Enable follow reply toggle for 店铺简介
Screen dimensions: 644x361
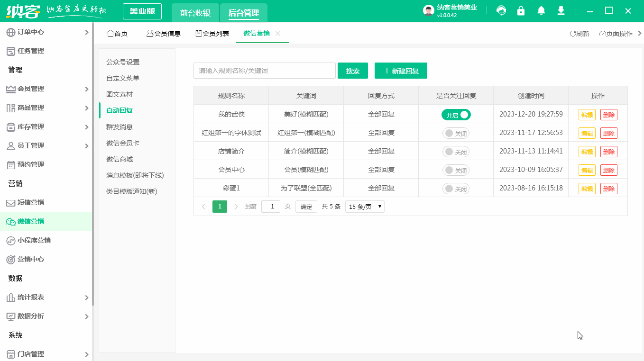[x=456, y=152]
